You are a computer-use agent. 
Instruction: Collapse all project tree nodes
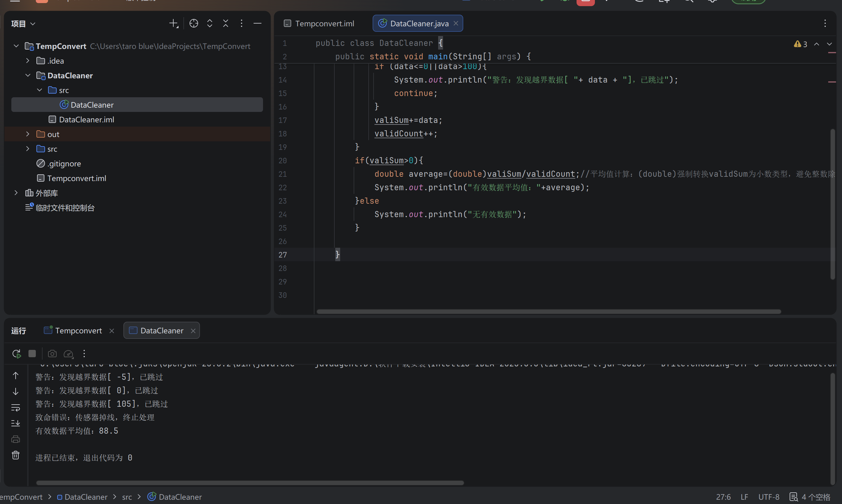tap(226, 24)
